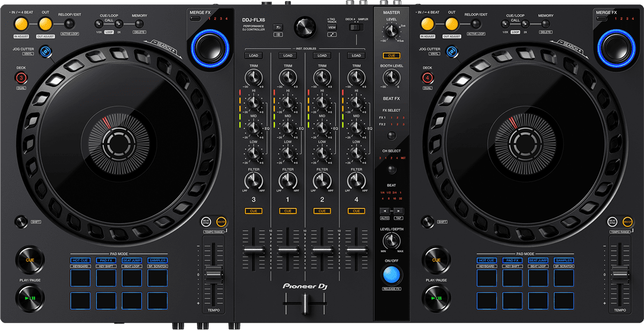
Task: Click the Beat FX right arrow button
Action: [398, 211]
